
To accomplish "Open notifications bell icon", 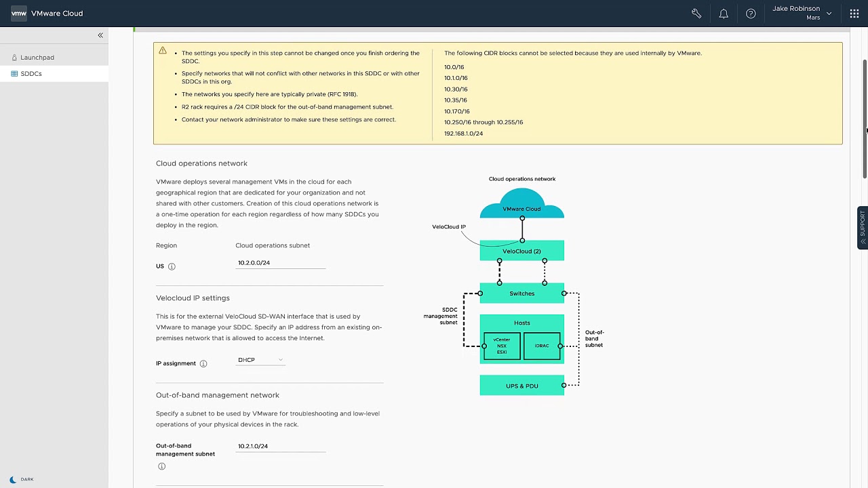I will point(724,14).
